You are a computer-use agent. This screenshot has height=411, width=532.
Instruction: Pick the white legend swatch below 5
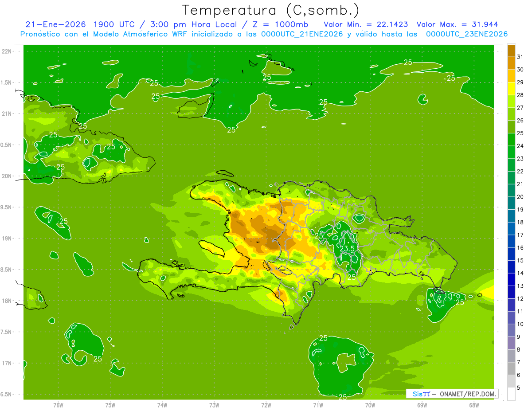pyautogui.click(x=511, y=394)
